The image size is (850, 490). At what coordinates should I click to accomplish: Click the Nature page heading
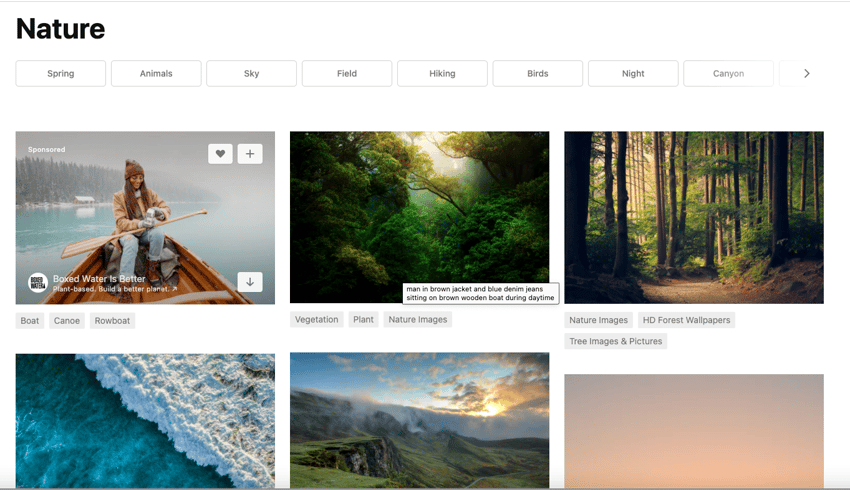60,29
